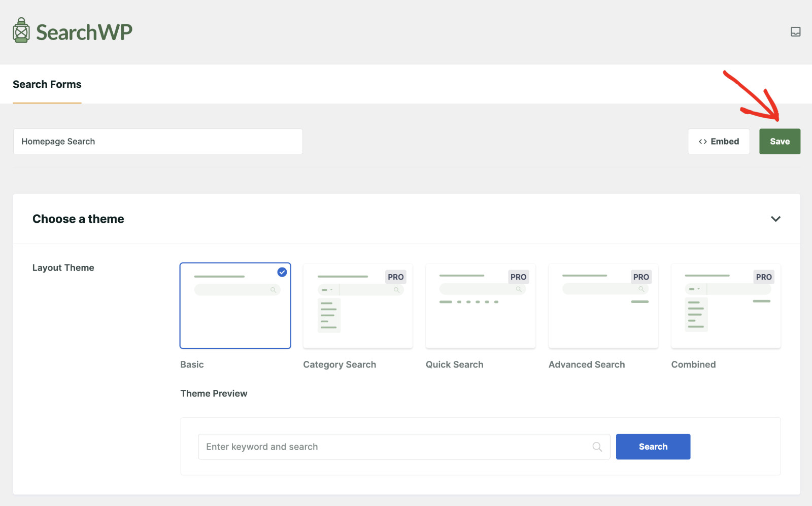Expand the Choose a theme chevron
Image resolution: width=812 pixels, height=506 pixels.
(x=775, y=219)
